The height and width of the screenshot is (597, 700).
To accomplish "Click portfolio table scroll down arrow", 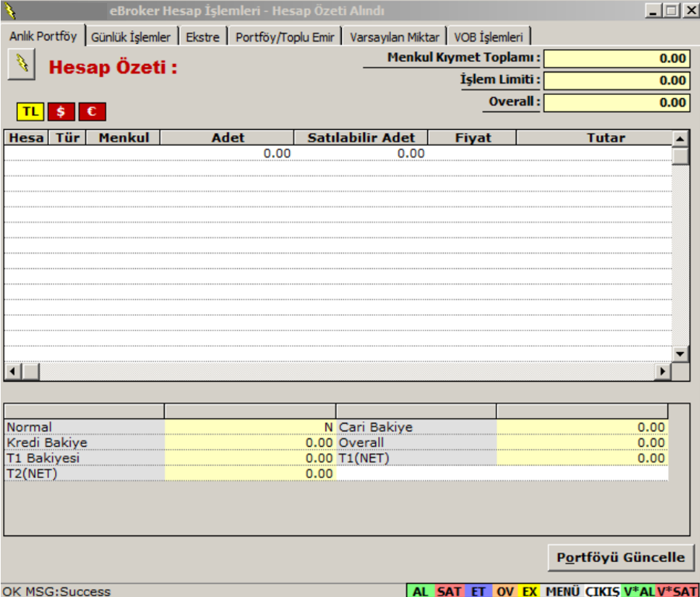I will (681, 354).
